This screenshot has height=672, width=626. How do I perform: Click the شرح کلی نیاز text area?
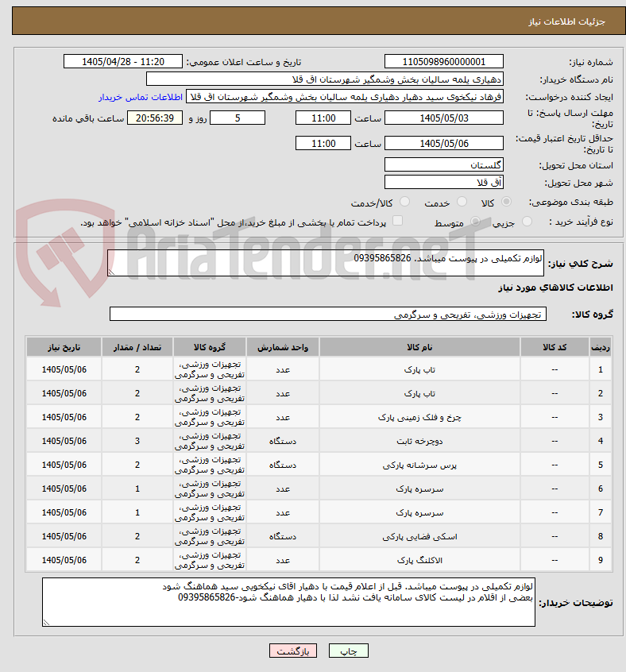326,263
